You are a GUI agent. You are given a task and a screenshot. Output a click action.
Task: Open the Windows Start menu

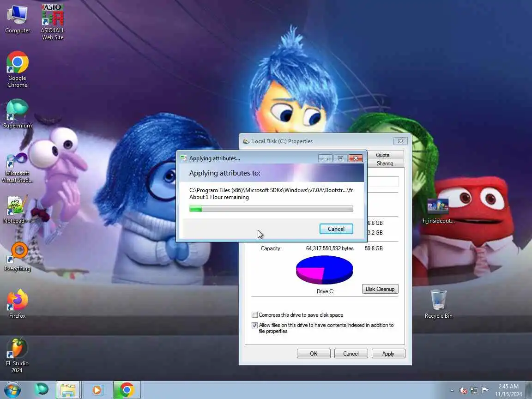12,390
